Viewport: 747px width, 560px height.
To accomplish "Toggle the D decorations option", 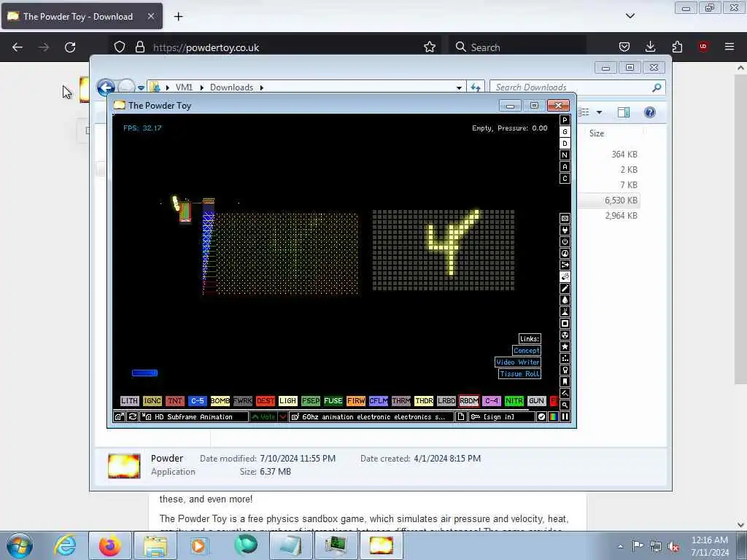I will click(565, 144).
